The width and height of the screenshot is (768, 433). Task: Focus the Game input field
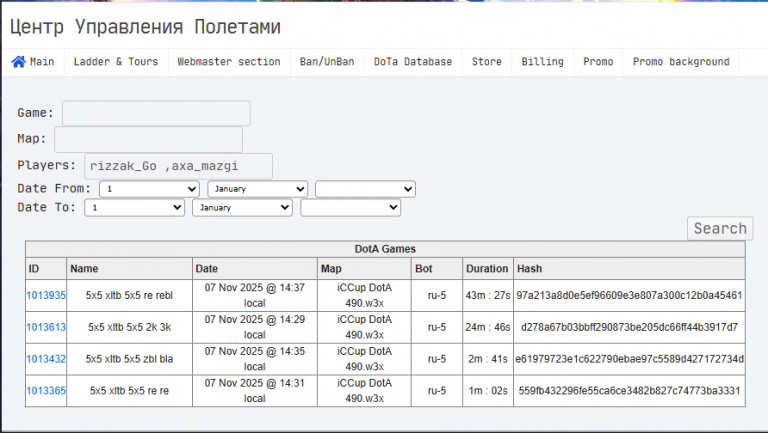coord(156,113)
